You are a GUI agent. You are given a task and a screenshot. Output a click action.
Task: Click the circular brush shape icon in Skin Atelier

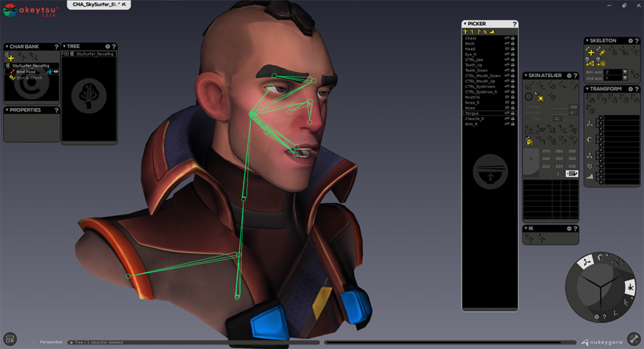529,97
